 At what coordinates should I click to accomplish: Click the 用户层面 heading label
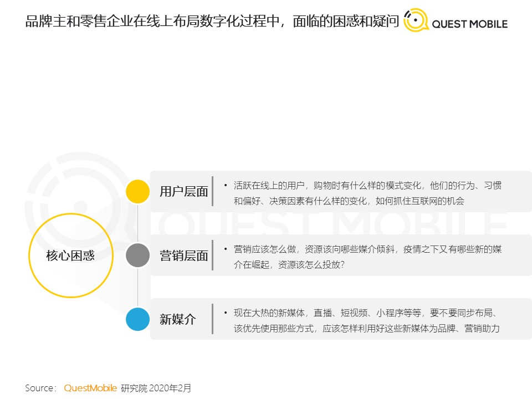click(x=183, y=192)
